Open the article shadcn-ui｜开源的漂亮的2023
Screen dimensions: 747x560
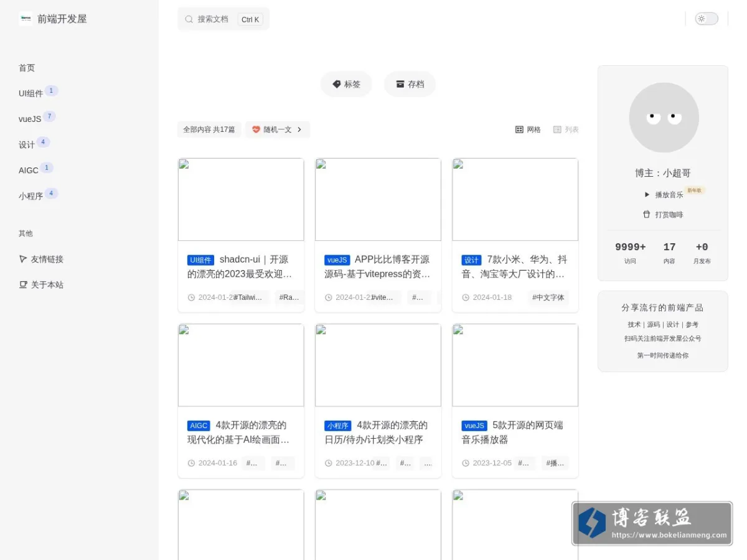click(x=240, y=267)
